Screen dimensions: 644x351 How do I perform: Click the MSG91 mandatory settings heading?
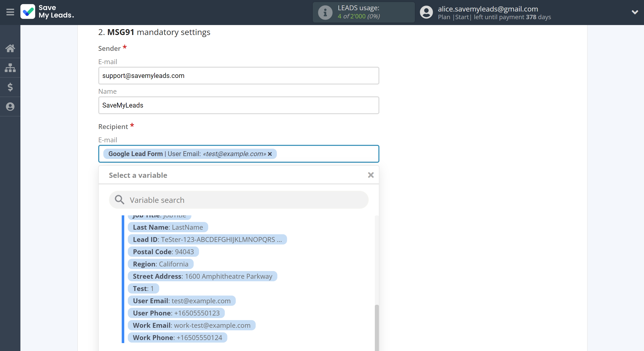(x=154, y=32)
